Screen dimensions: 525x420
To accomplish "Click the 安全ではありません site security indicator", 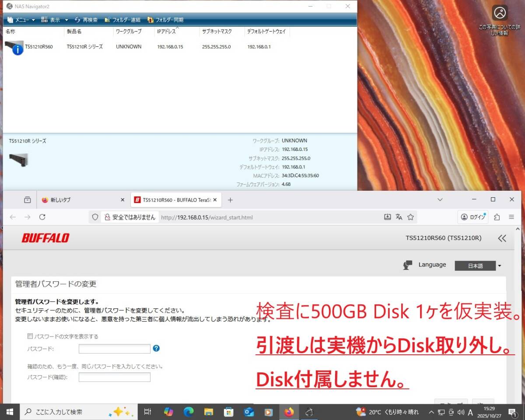I will point(129,217).
